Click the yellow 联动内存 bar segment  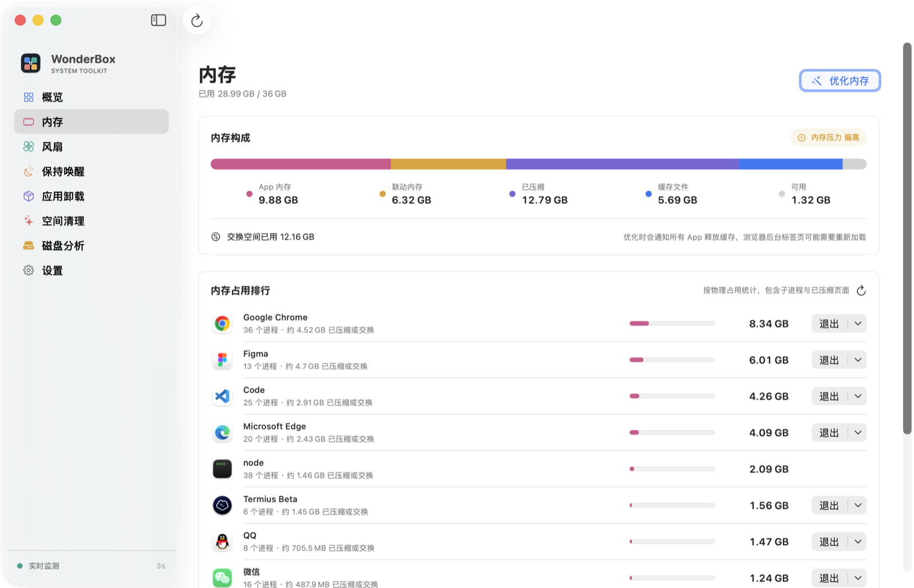[x=448, y=164]
